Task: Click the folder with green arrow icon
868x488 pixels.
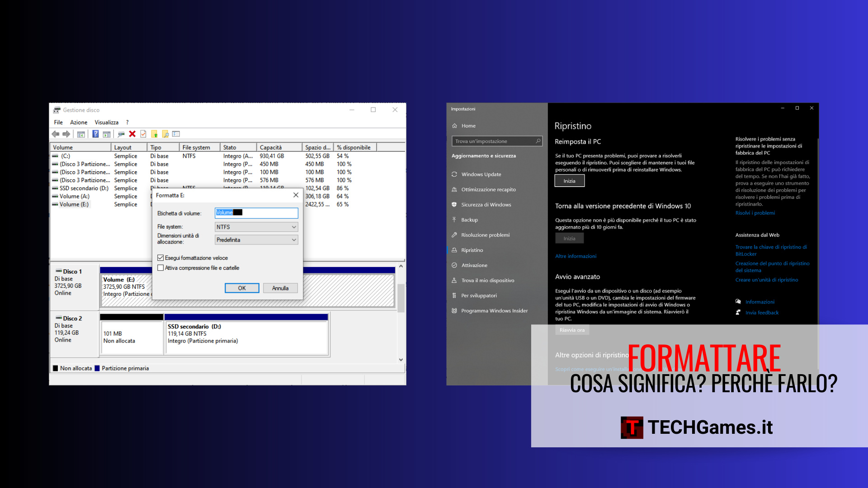Action: coord(154,134)
